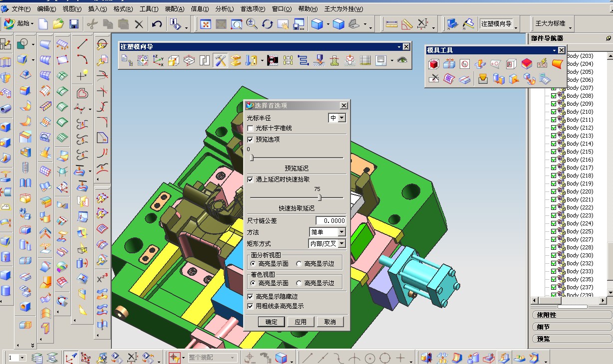
Task: Delete with the X icon in main toolbar
Action: [139, 23]
